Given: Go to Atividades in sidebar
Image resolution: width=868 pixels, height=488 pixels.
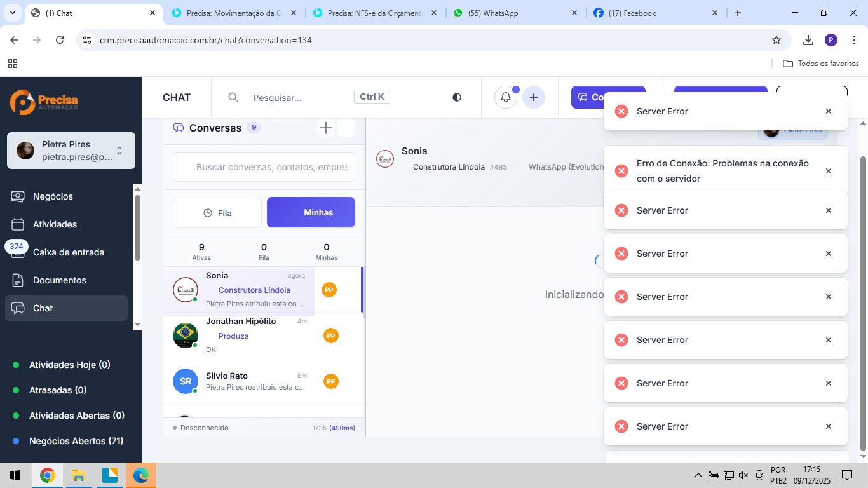Looking at the screenshot, I should (x=55, y=224).
